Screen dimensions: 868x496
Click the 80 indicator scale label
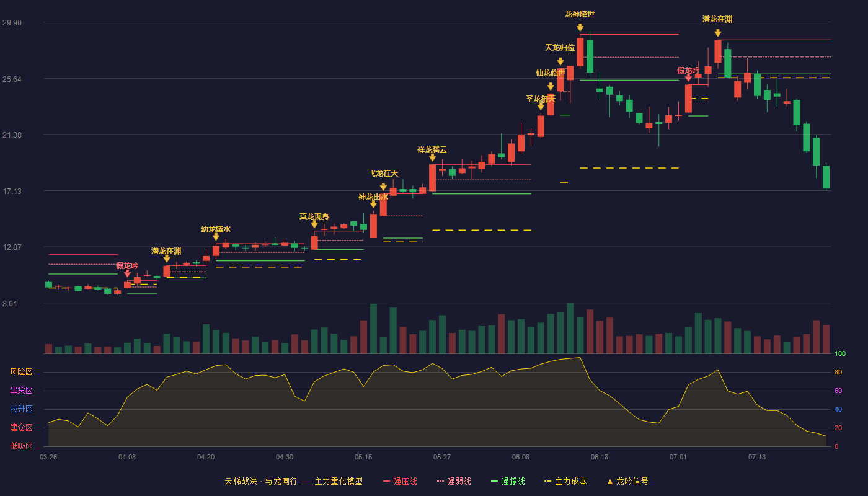pyautogui.click(x=838, y=373)
